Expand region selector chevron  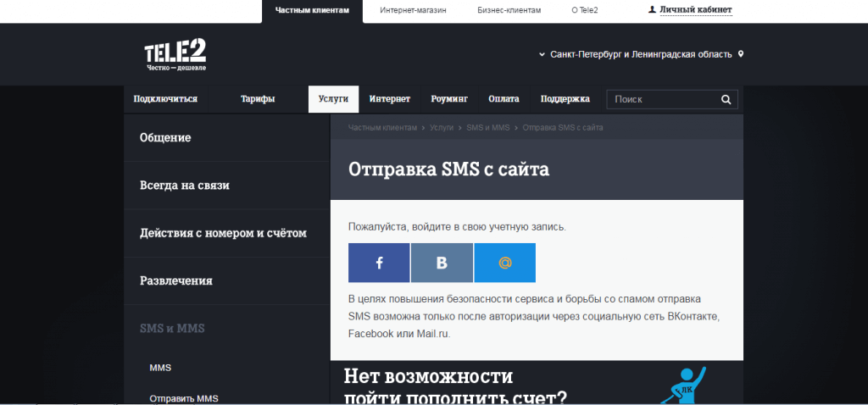pyautogui.click(x=542, y=55)
